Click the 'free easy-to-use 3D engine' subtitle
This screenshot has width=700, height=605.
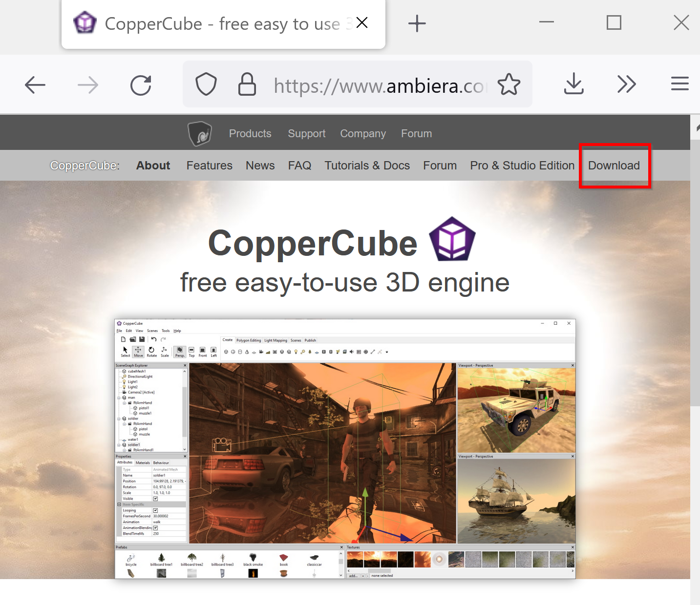(345, 282)
